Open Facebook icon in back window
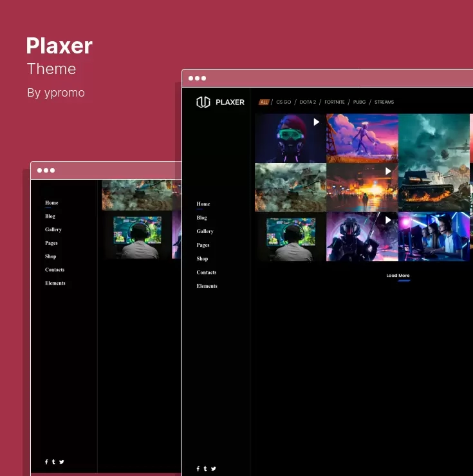Screen dimensions: 473x476 click(46, 462)
